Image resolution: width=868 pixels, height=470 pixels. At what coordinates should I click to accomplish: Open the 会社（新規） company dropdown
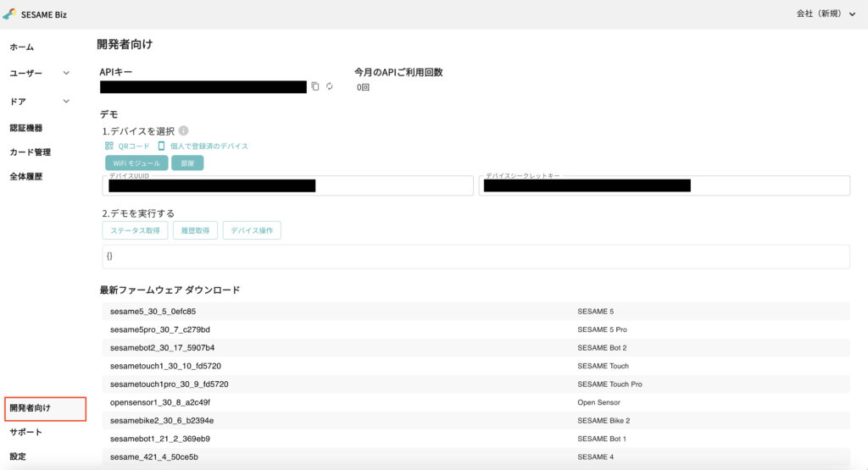[x=826, y=14]
